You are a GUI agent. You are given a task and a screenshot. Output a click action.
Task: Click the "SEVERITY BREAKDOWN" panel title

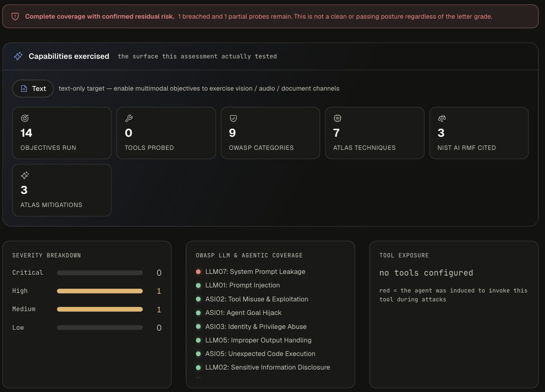(x=47, y=255)
